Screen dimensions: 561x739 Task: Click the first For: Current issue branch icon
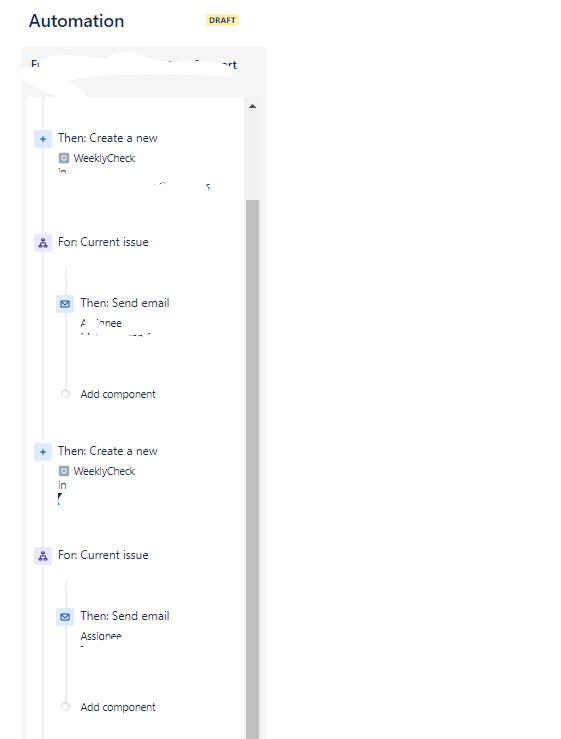[43, 243]
